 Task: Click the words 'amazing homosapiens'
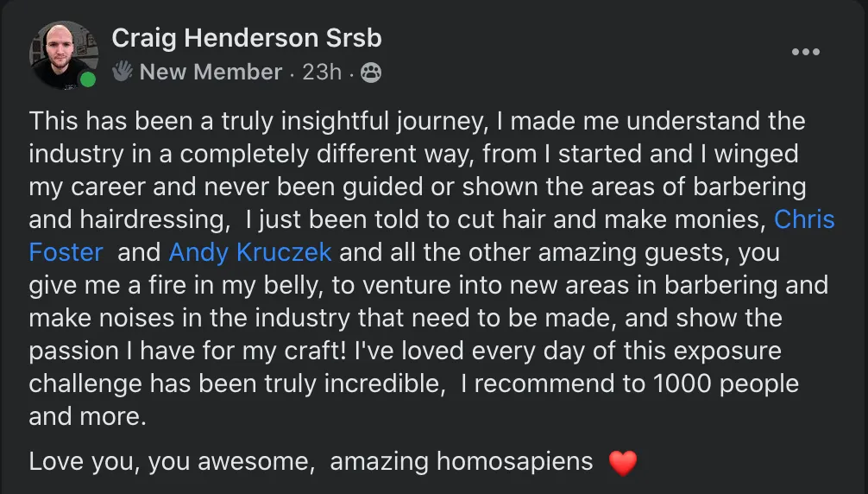(461, 461)
